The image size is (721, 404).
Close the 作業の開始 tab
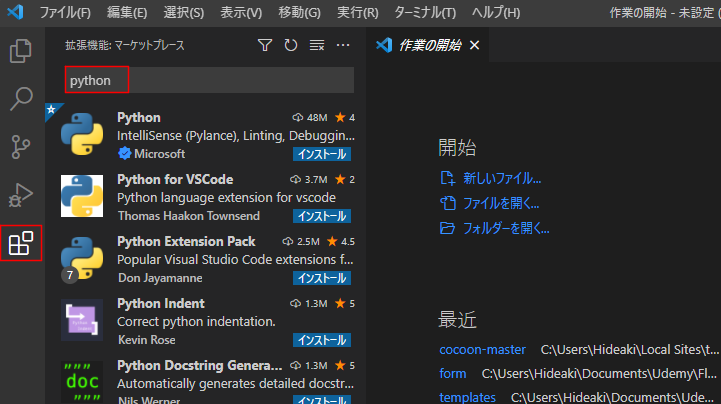[475, 45]
